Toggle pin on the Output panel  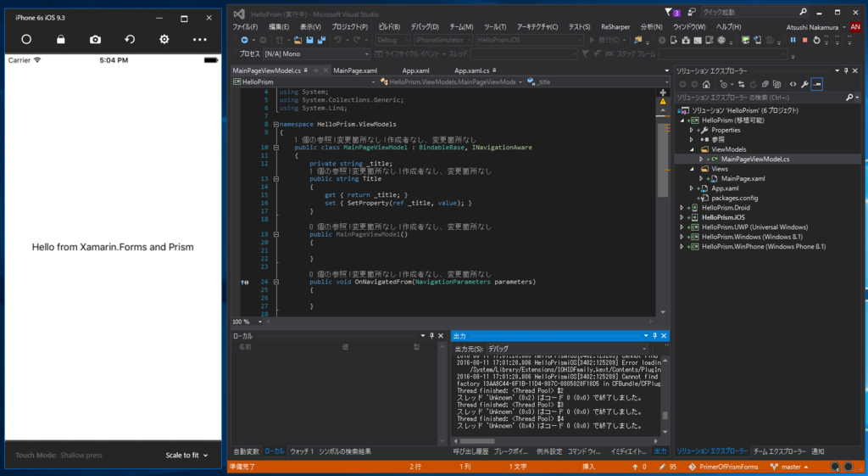click(x=655, y=336)
